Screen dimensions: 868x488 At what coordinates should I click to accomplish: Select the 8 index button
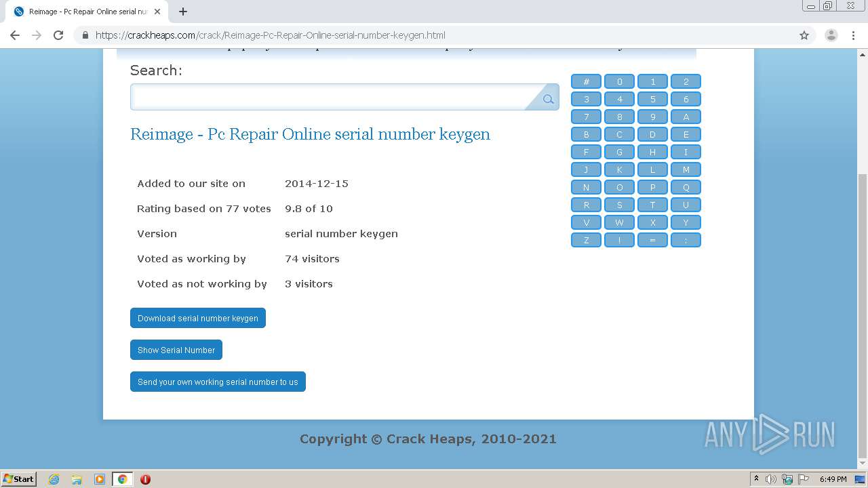tap(619, 117)
